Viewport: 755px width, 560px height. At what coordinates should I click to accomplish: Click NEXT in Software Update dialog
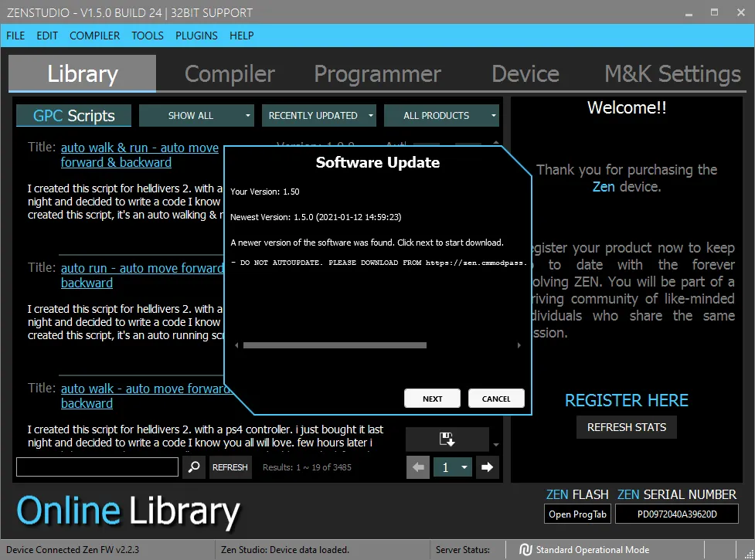(433, 399)
